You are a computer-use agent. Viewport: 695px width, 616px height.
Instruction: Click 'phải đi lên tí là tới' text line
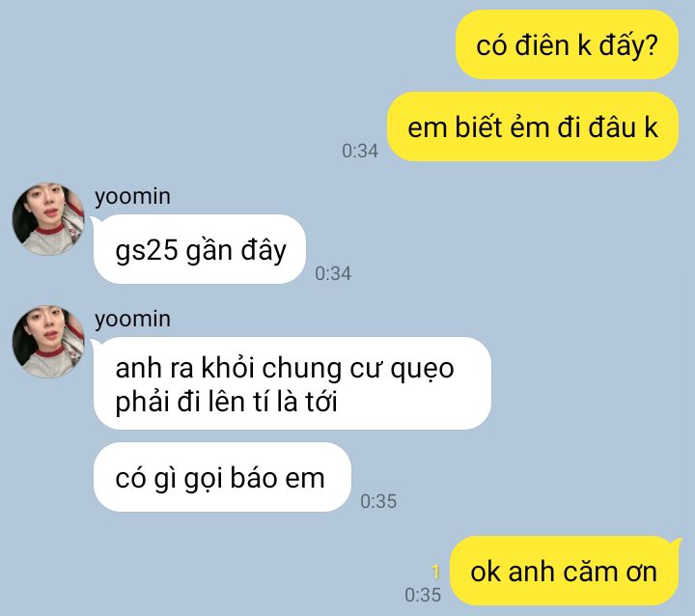(226, 403)
